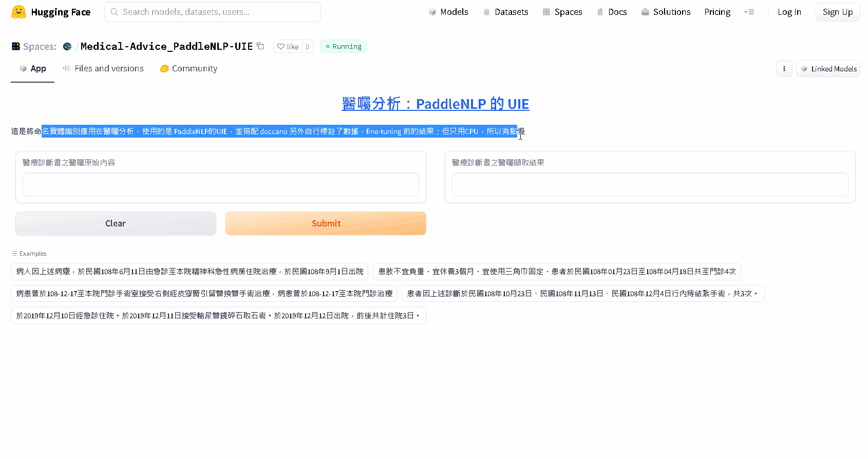Click the colorful Spaces icon beside 'Spaces:'
Viewport: 868px width, 459px height.
click(16, 46)
